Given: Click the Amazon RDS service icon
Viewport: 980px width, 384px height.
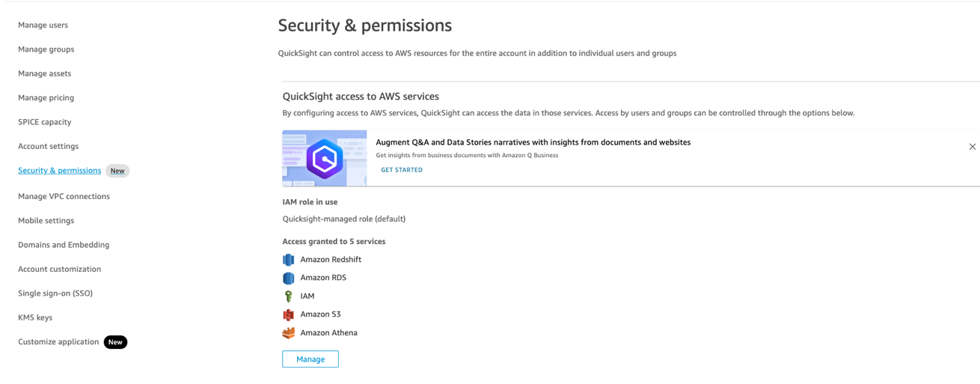Looking at the screenshot, I should point(288,278).
